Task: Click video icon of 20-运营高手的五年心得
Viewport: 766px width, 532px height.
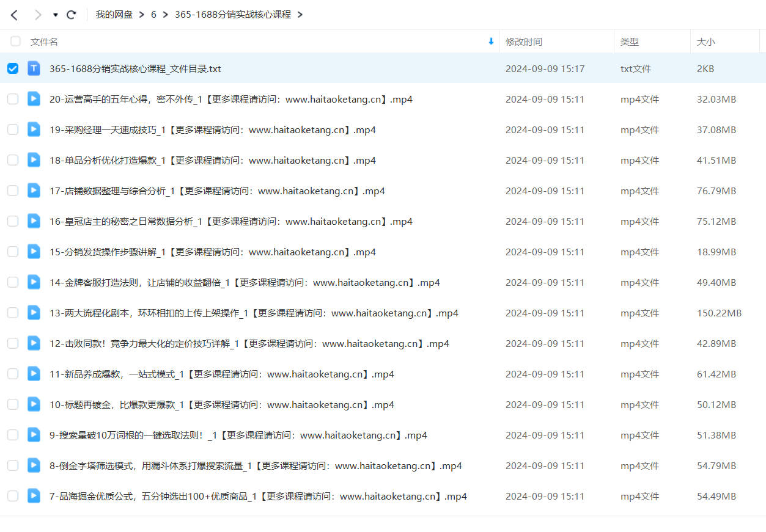Action: (x=34, y=99)
